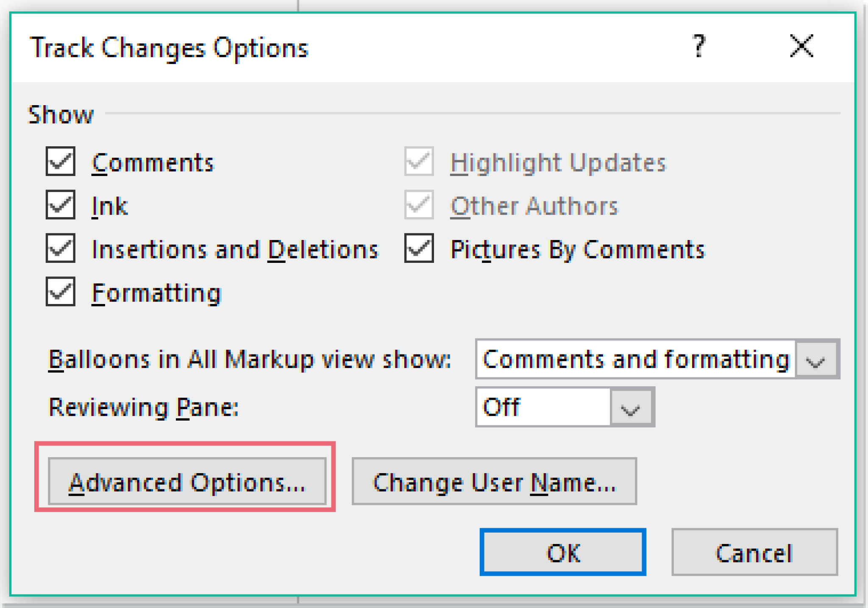Screen dimensions: 868x608
Task: Change Reviewing Pane from Off setting
Action: pyautogui.click(x=632, y=408)
